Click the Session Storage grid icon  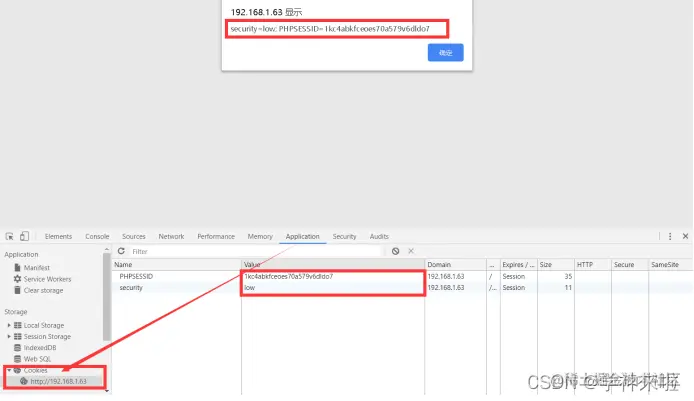pos(18,336)
